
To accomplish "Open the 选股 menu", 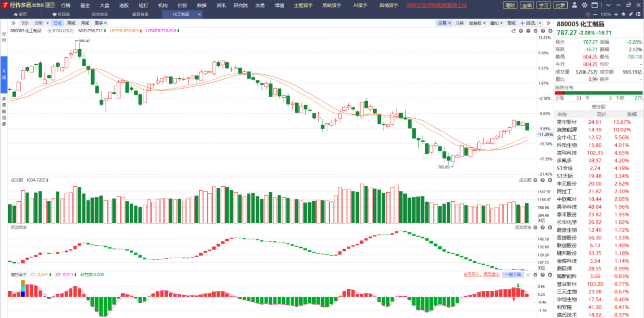I will (124, 6).
